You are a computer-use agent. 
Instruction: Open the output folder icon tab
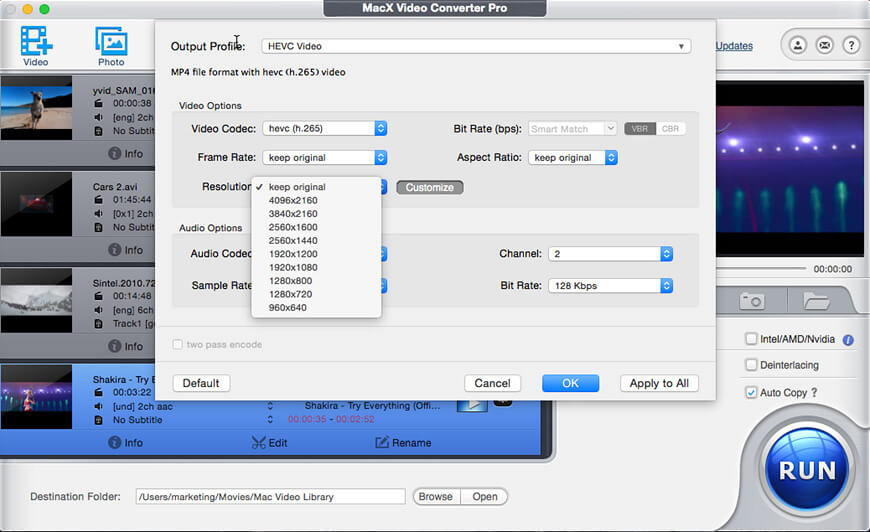click(815, 299)
